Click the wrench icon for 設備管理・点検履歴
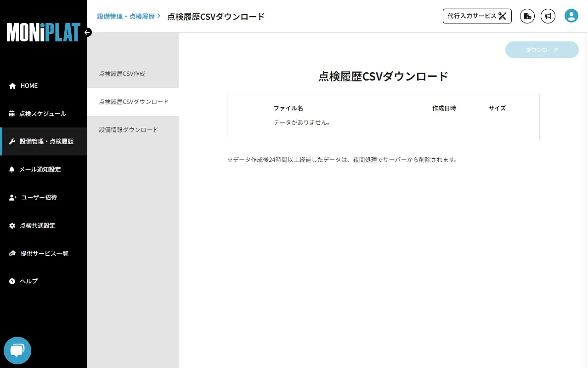Image resolution: width=588 pixels, height=368 pixels. pos(11,141)
